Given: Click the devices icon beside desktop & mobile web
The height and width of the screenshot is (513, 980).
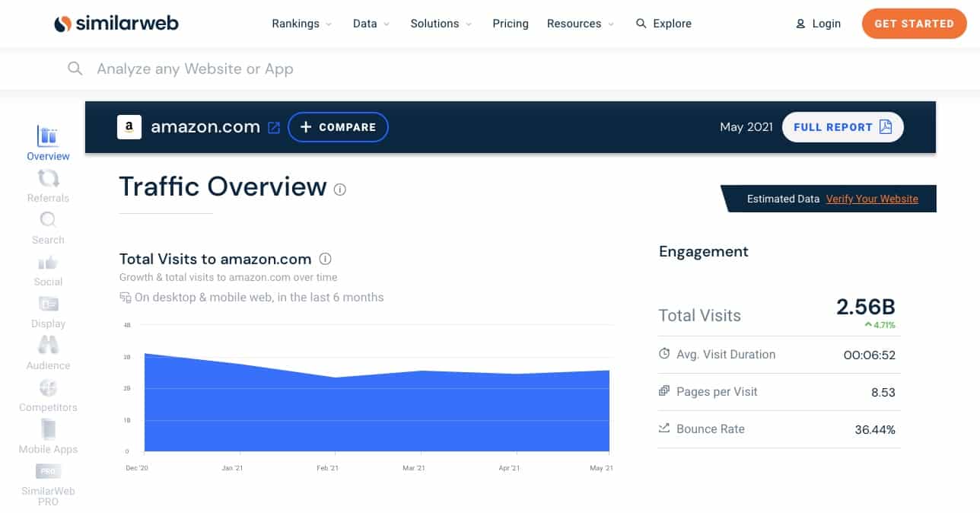Looking at the screenshot, I should 126,298.
